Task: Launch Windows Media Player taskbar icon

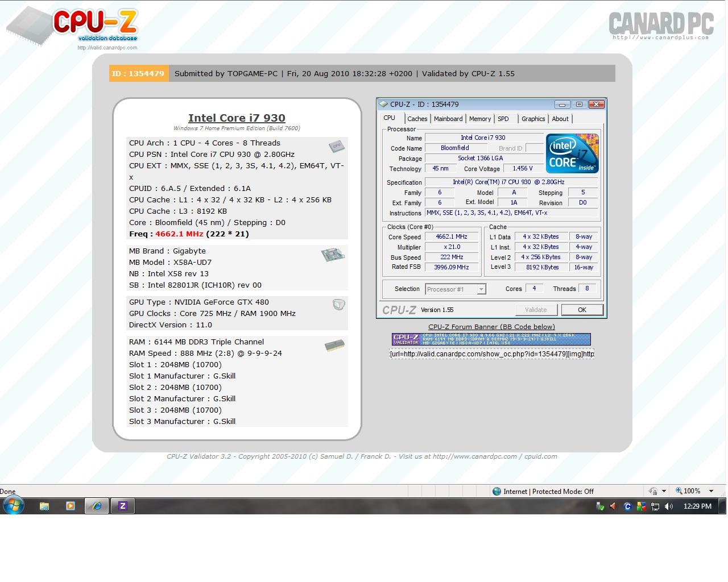Action: 71,506
